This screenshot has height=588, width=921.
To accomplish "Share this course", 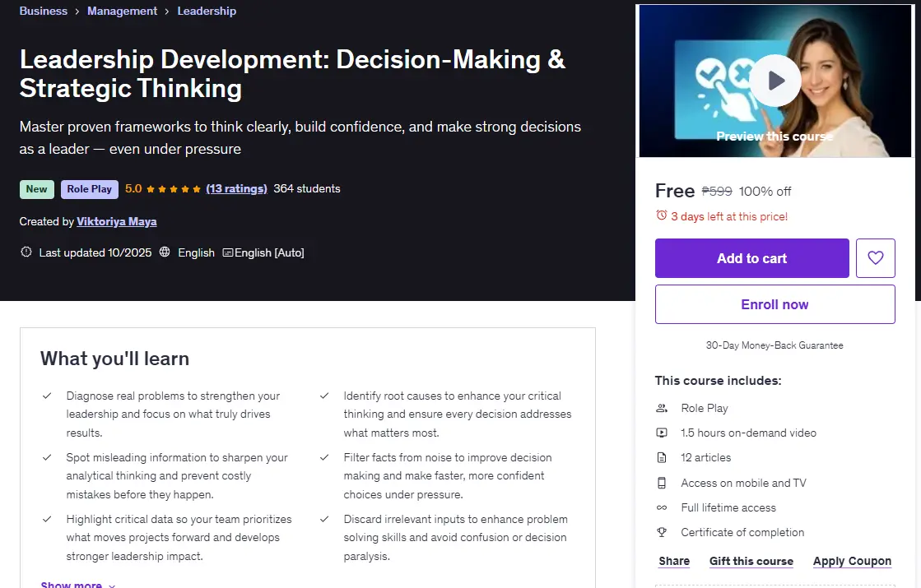I will coord(674,560).
